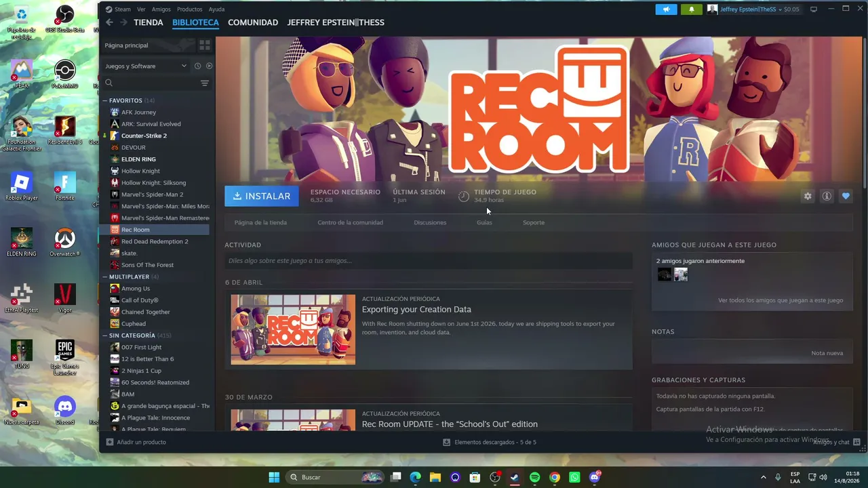The height and width of the screenshot is (488, 868).
Task: Open the JEFFREY EPSTEIN||THESS profile tab
Action: coord(336,22)
